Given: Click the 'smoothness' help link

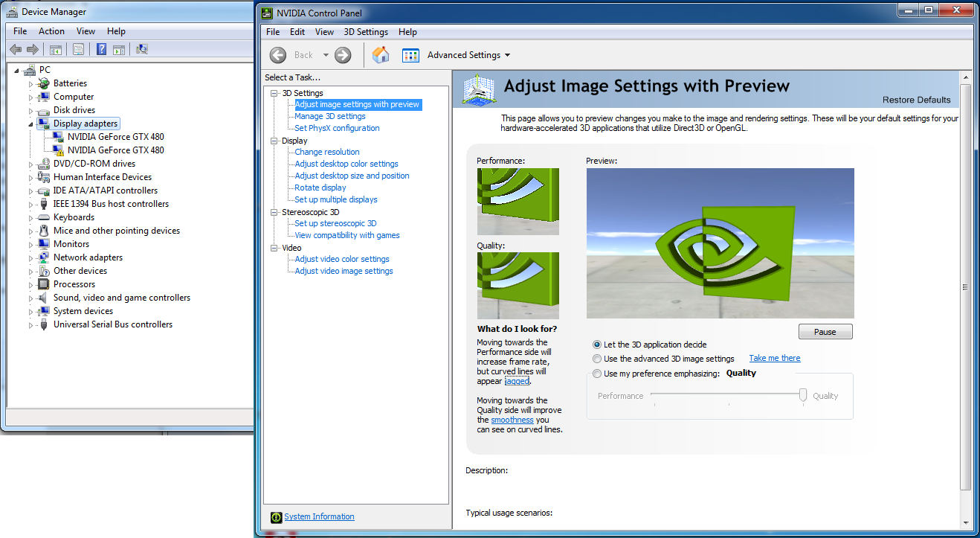Looking at the screenshot, I should [512, 420].
